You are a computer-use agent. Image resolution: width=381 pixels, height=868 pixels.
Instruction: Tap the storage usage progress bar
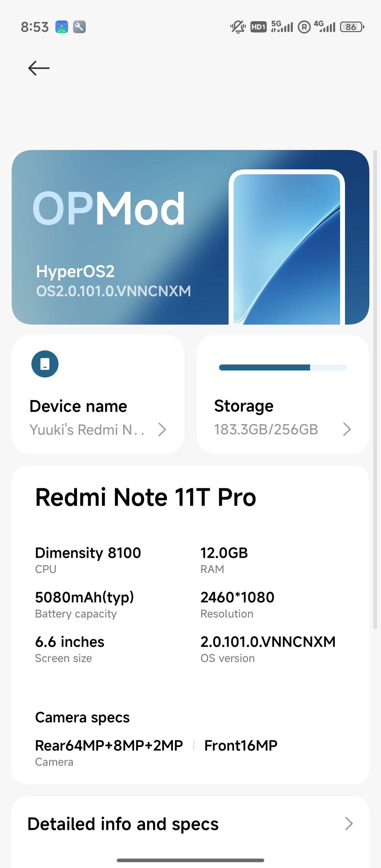283,368
